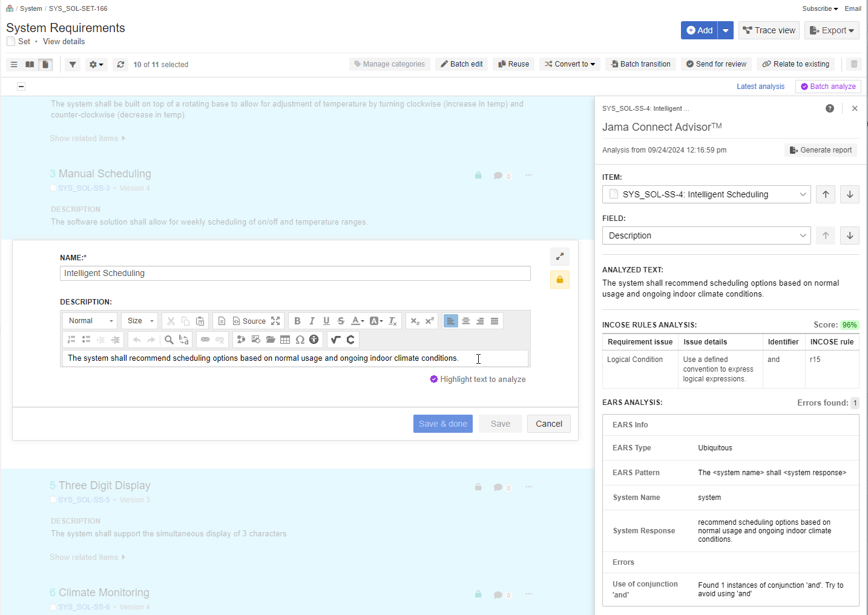Open Find and Replace tool
The height and width of the screenshot is (615, 868).
(184, 340)
